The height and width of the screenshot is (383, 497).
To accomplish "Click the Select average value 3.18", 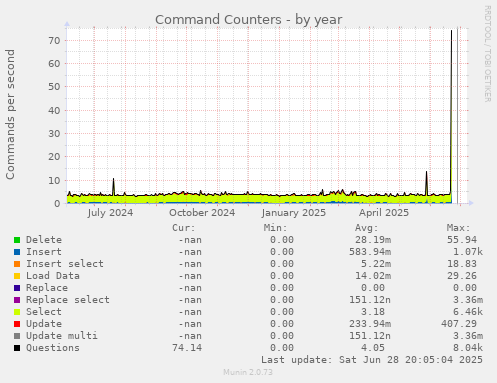I will pos(373,312).
